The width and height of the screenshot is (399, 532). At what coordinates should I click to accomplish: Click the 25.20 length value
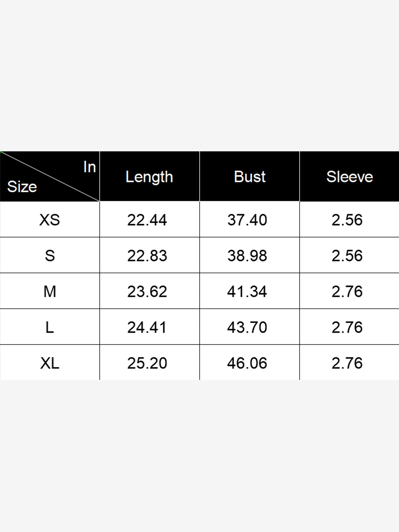pyautogui.click(x=147, y=363)
